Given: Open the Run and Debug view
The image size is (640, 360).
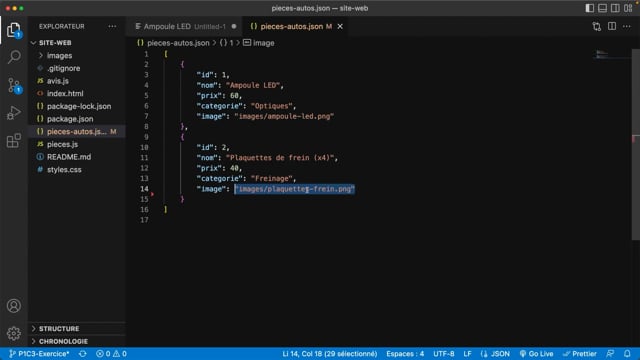Looking at the screenshot, I should click(14, 113).
